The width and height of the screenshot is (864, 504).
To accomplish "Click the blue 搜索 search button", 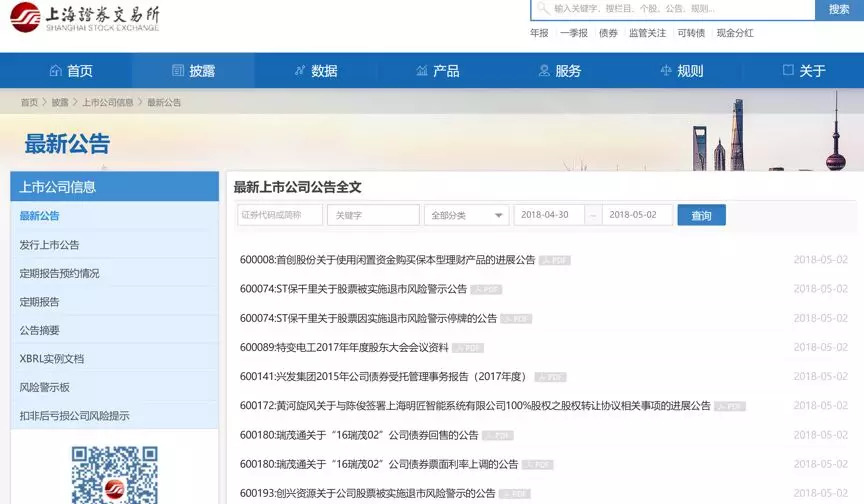I will pos(839,9).
